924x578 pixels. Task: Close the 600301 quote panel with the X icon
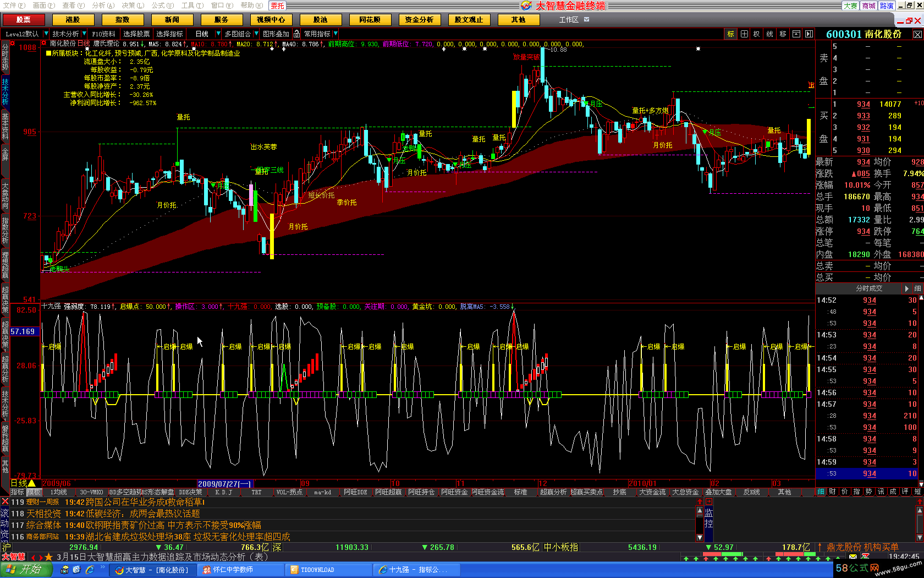pos(917,34)
